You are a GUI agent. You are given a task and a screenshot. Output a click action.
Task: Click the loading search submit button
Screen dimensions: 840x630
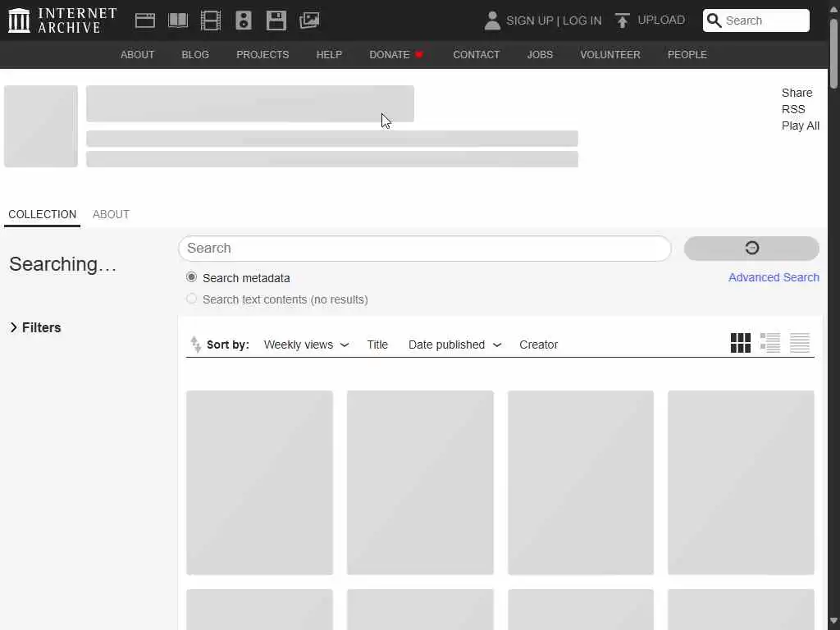[751, 248]
